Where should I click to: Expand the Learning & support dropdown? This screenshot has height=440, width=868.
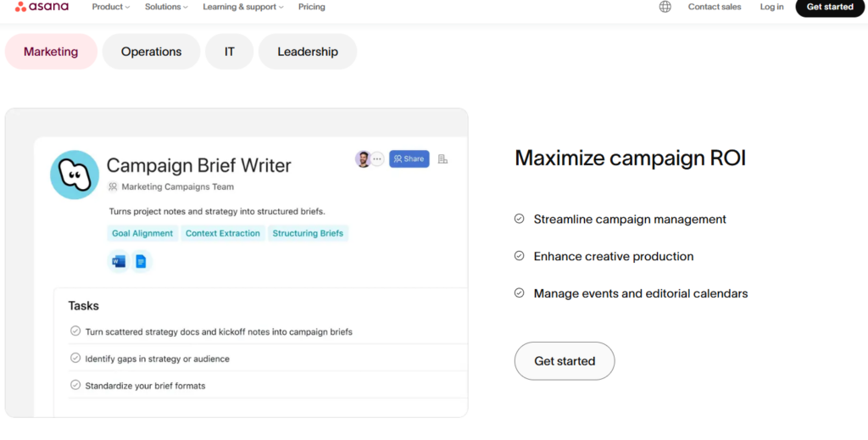[243, 7]
